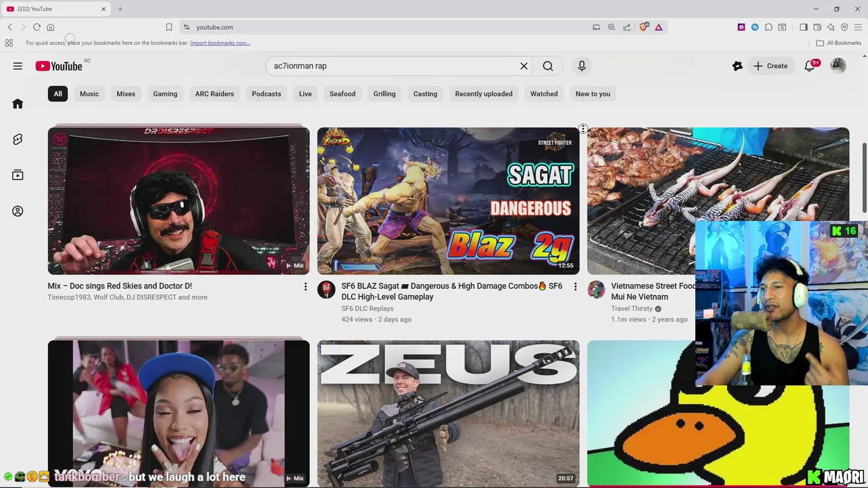Select the Casting filter chip
Screen dimensions: 868x488
(425, 94)
